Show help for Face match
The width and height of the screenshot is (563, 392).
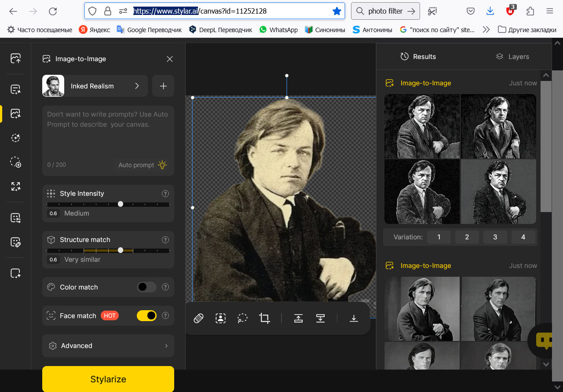[165, 315]
